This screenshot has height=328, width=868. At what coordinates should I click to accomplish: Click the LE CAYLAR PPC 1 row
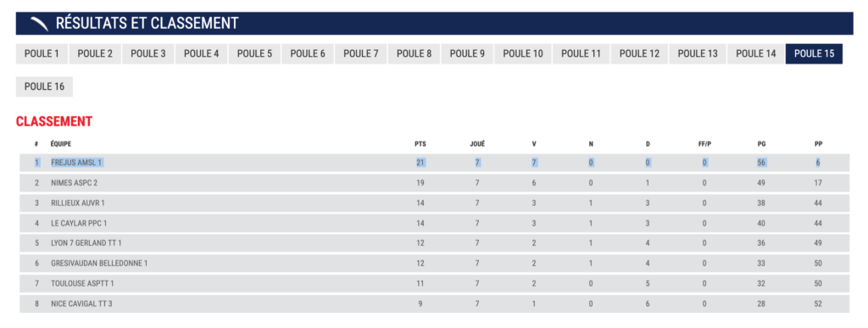[x=434, y=223]
